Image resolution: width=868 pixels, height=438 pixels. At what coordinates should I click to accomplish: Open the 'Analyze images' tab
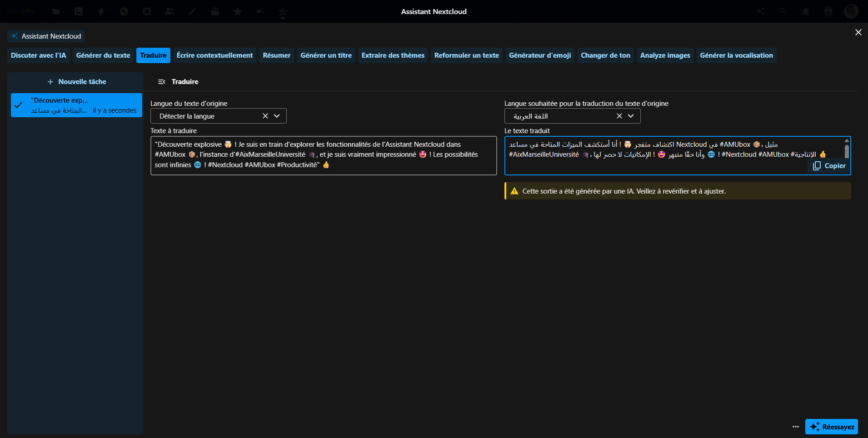coord(665,55)
